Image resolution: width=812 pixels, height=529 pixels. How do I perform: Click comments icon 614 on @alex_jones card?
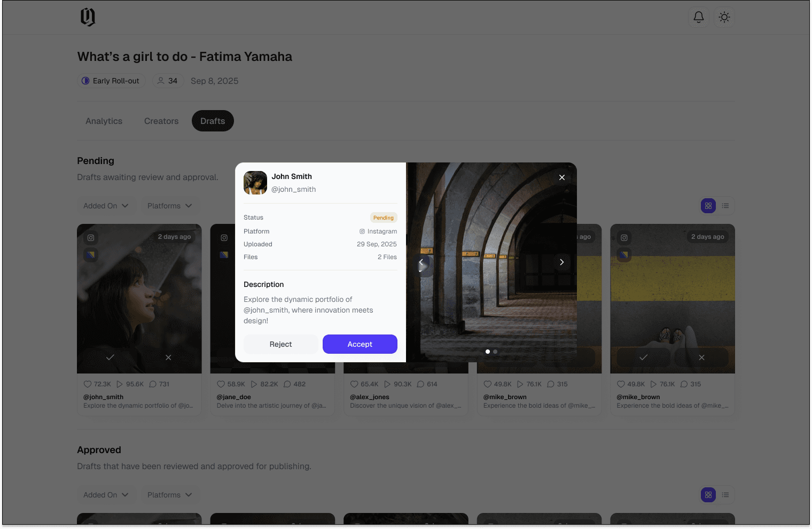point(420,384)
